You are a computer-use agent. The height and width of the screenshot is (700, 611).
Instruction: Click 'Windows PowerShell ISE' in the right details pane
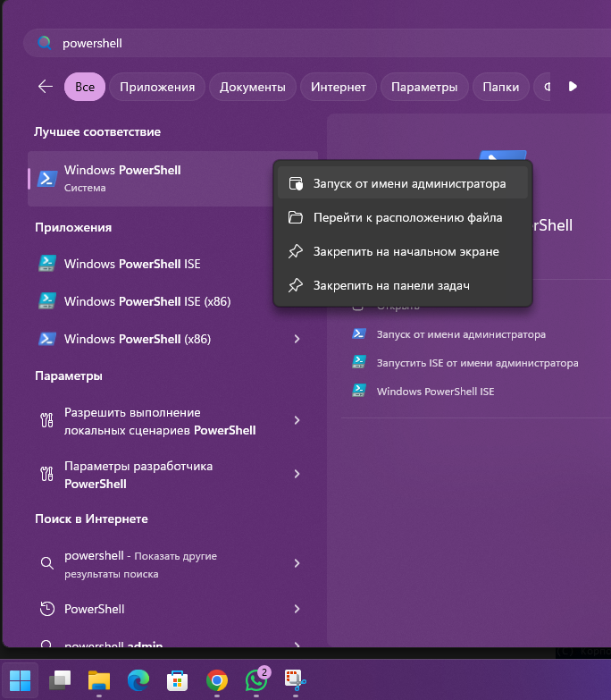click(435, 392)
